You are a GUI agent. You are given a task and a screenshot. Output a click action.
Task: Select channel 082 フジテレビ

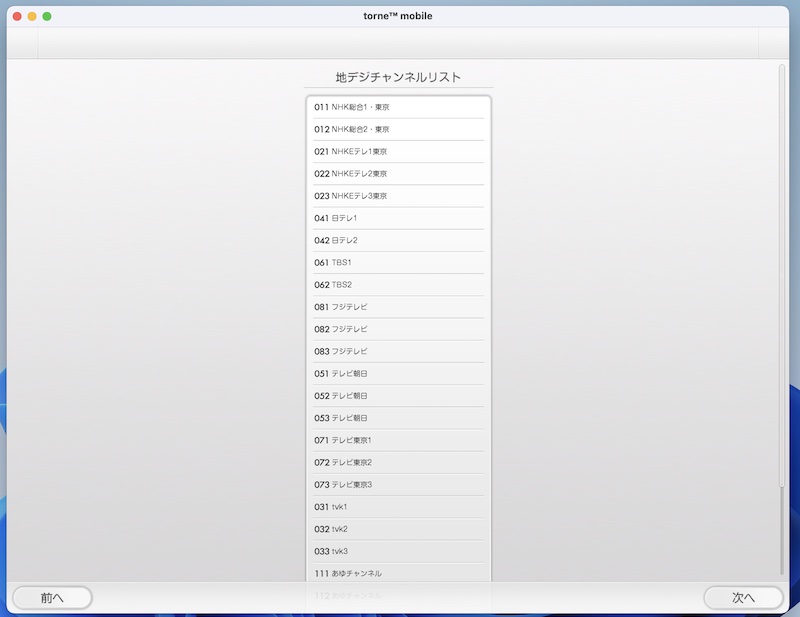(x=398, y=329)
